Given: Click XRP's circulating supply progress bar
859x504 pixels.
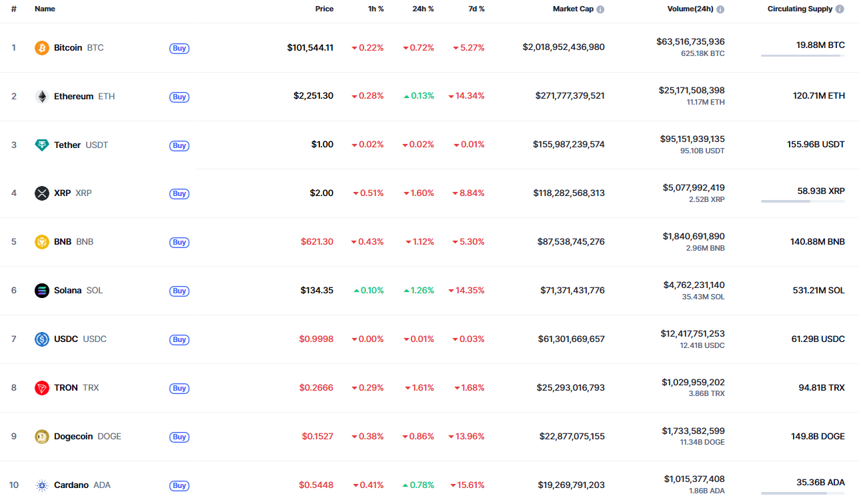Looking at the screenshot, I should pos(802,201).
